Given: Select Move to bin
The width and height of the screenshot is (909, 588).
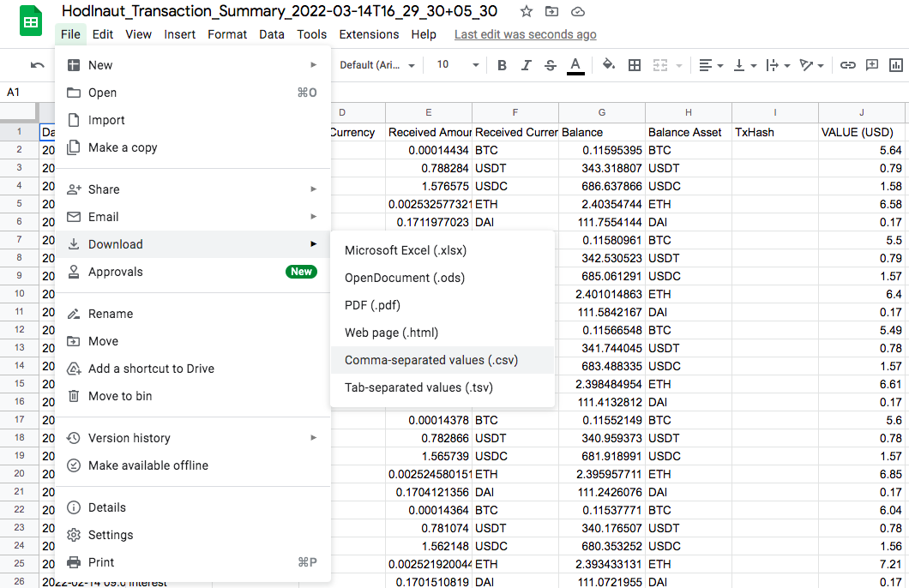Looking at the screenshot, I should point(193,396).
